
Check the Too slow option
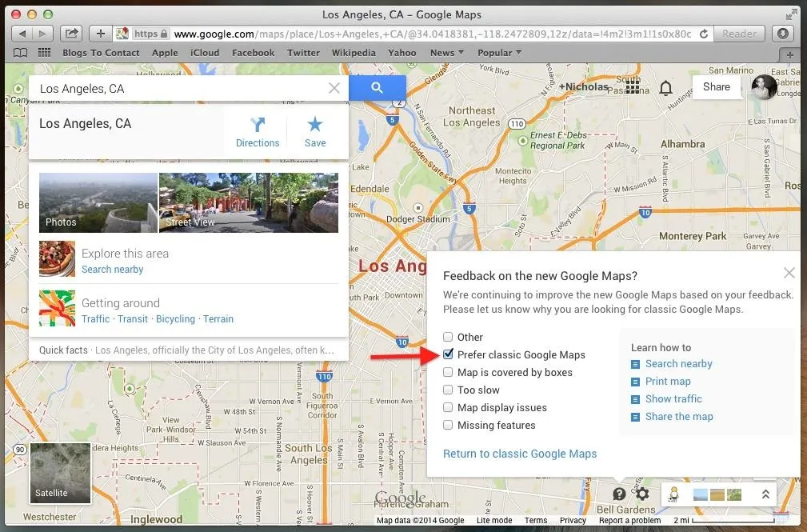point(448,390)
